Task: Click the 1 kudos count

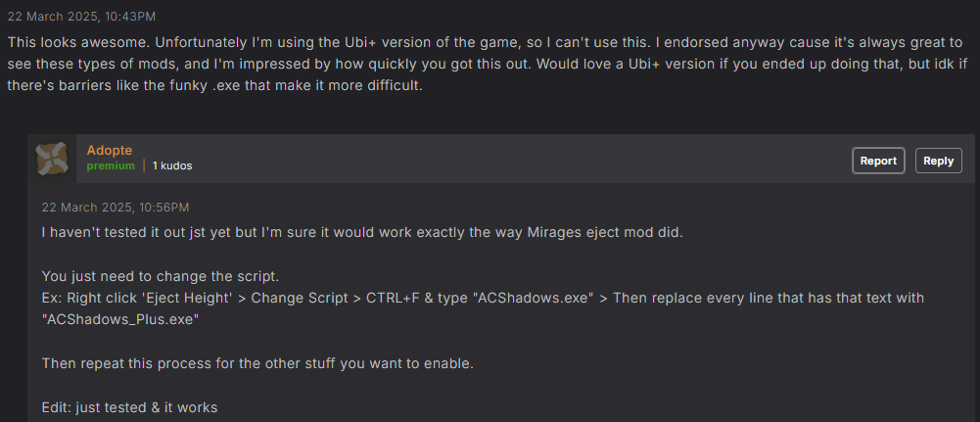Action: click(x=172, y=166)
